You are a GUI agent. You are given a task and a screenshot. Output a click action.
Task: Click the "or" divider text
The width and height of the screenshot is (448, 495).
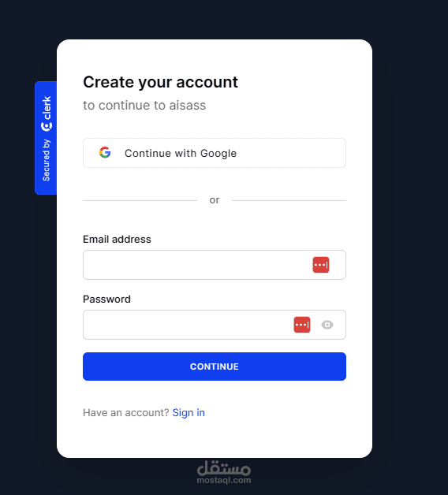(x=215, y=200)
